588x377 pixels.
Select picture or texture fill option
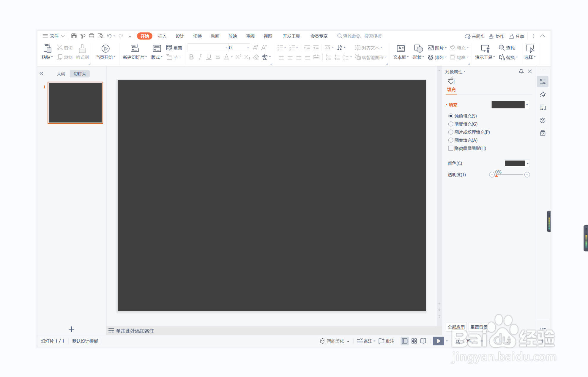tap(451, 132)
